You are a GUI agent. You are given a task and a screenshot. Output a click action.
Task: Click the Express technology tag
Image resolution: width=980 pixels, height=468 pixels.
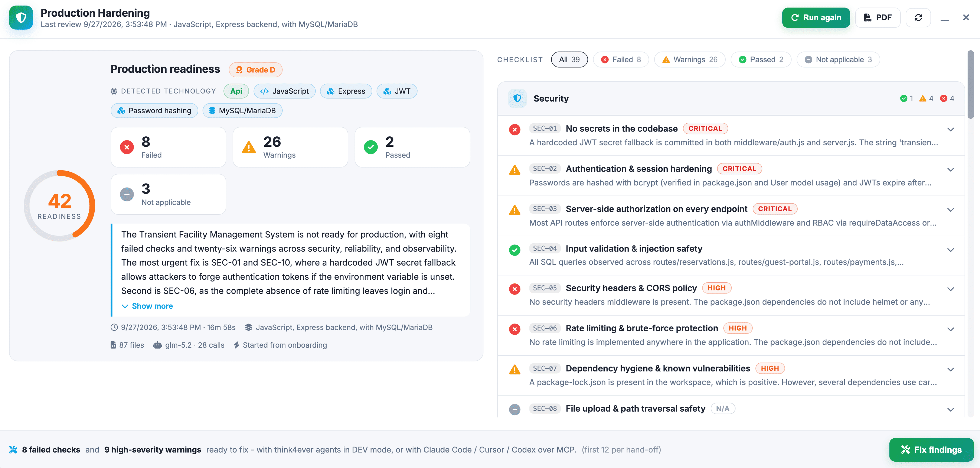point(346,91)
